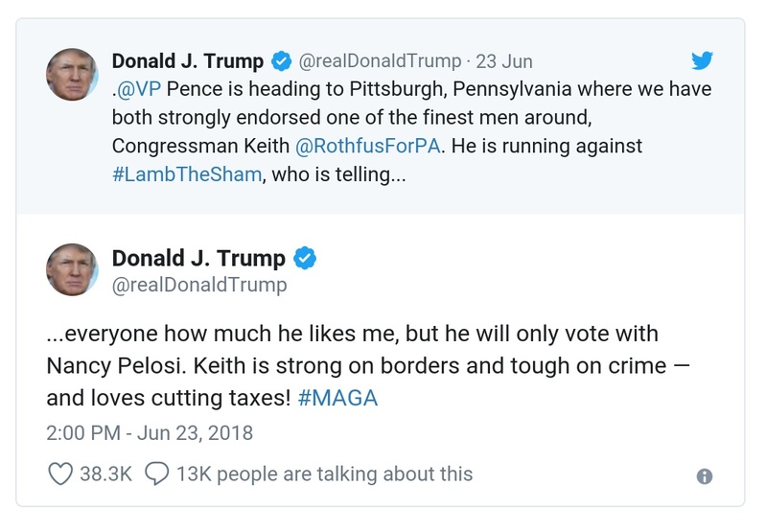Click Donald J. Trump name in main tweet

click(x=198, y=258)
